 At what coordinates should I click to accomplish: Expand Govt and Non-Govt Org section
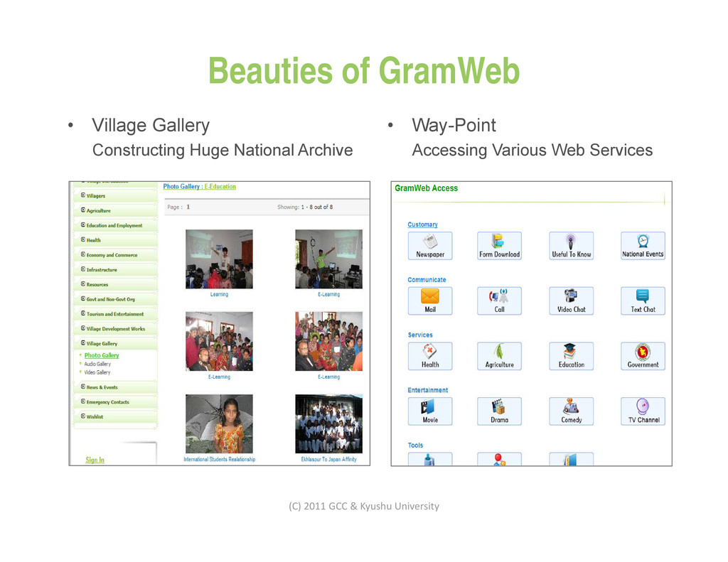point(116,299)
